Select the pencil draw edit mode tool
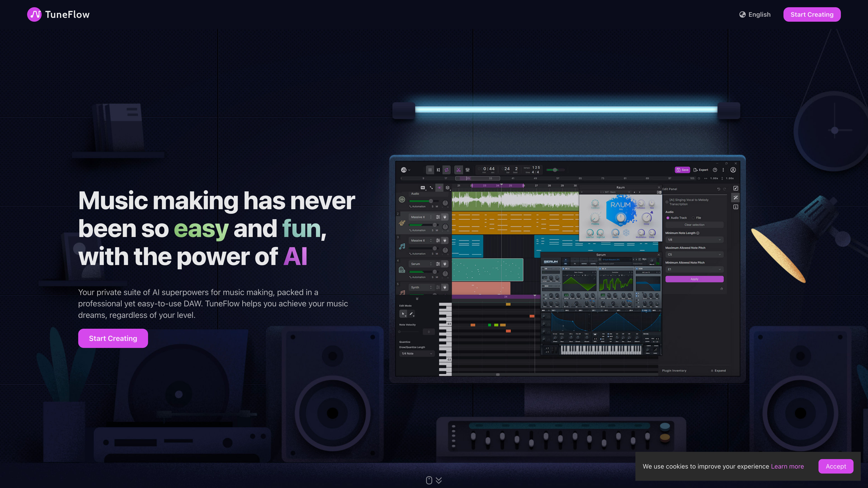 click(411, 314)
